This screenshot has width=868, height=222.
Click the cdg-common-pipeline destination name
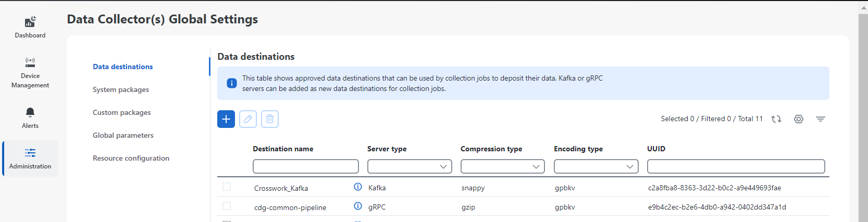[290, 207]
